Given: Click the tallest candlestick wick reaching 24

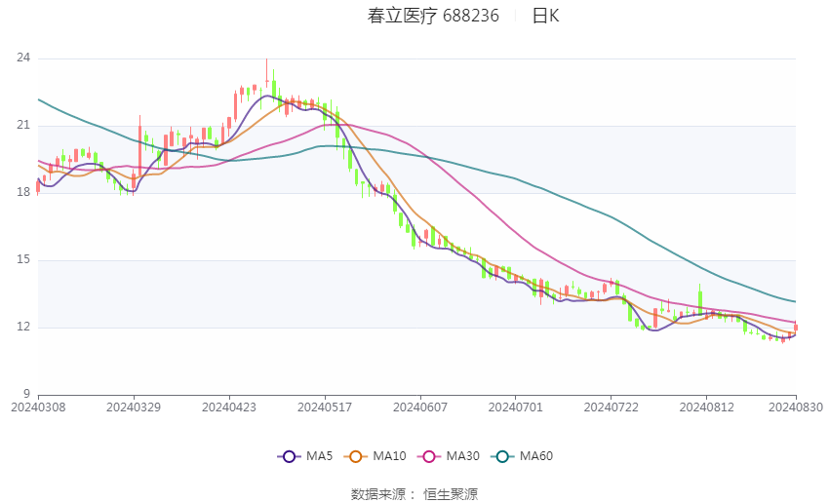Looking at the screenshot, I should pyautogui.click(x=266, y=74).
